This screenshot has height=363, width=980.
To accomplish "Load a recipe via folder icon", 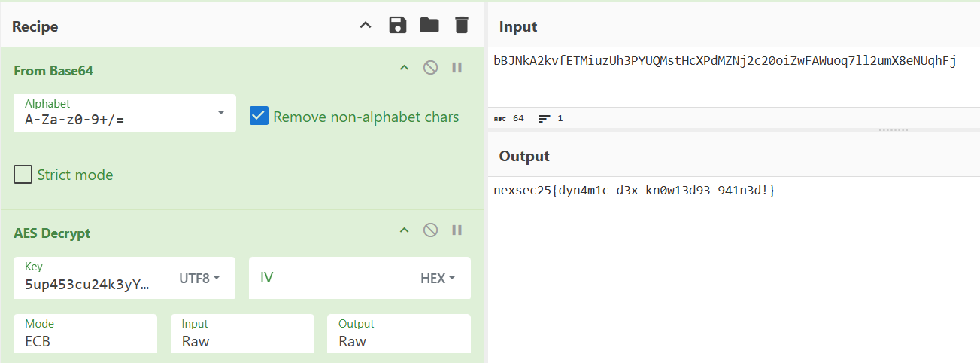I will pos(429,26).
